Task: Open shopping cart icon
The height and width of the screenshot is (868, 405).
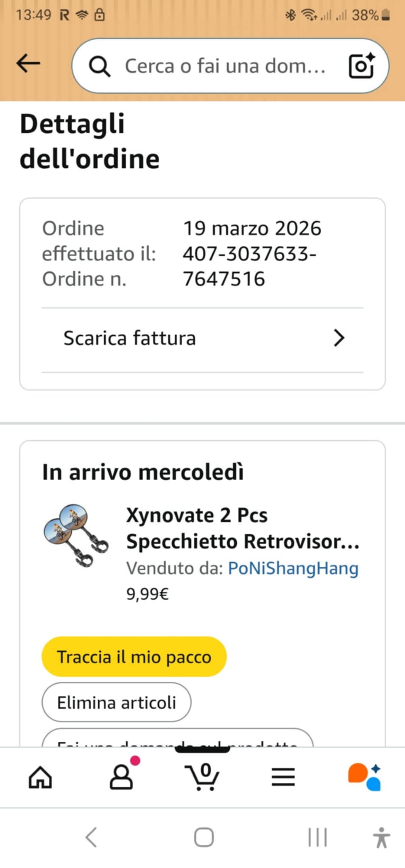Action: tap(202, 777)
